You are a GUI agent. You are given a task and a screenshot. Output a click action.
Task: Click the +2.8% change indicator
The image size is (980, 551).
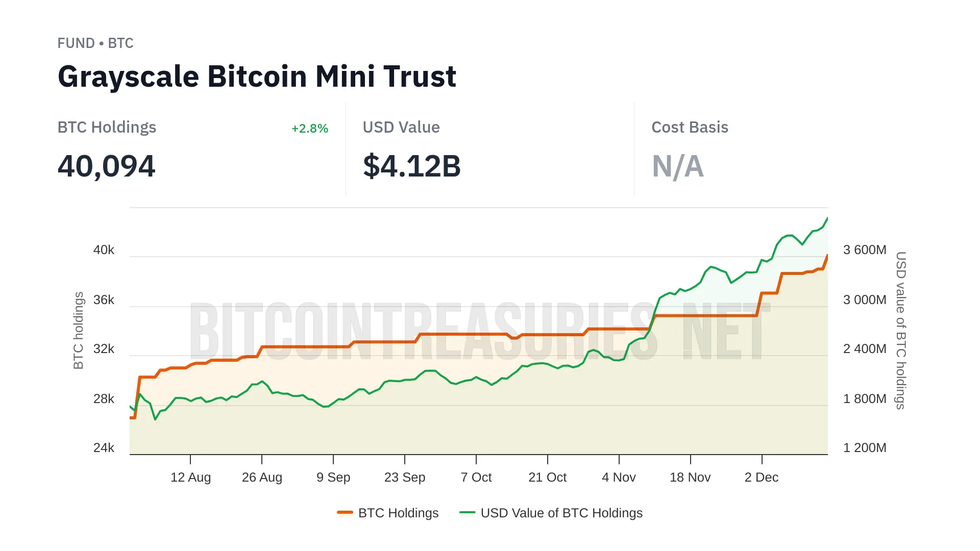tap(310, 129)
